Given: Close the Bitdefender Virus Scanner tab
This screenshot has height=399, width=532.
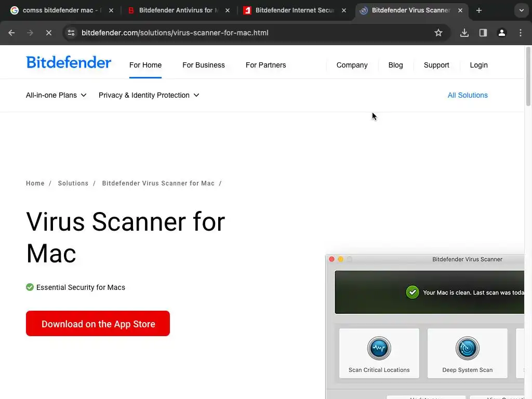Looking at the screenshot, I should [460, 10].
